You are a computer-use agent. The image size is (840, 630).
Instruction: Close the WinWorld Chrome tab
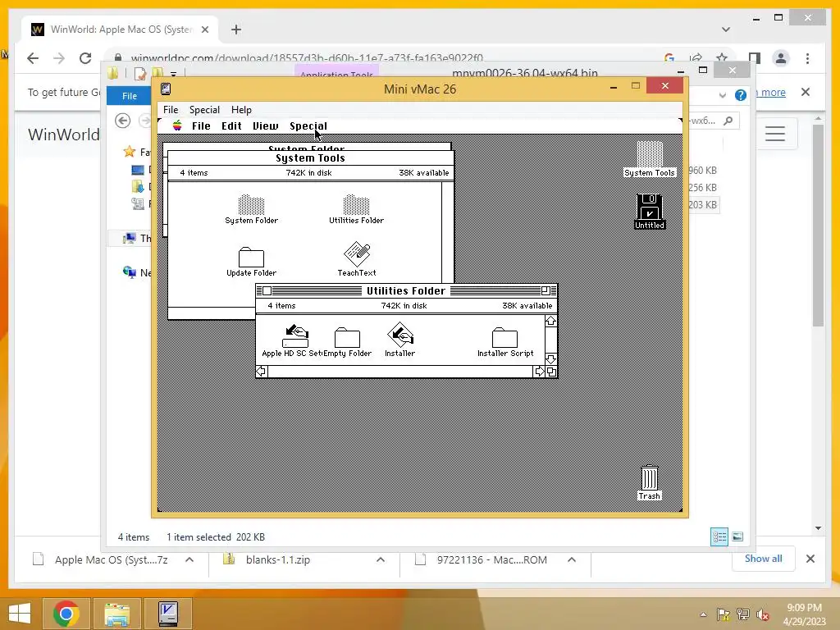(204, 30)
